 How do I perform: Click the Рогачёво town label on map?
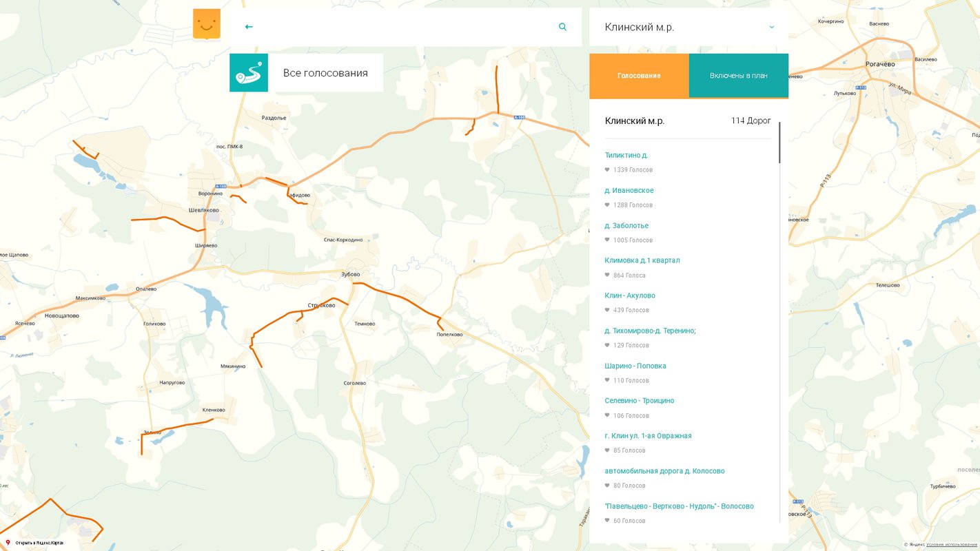[x=880, y=64]
